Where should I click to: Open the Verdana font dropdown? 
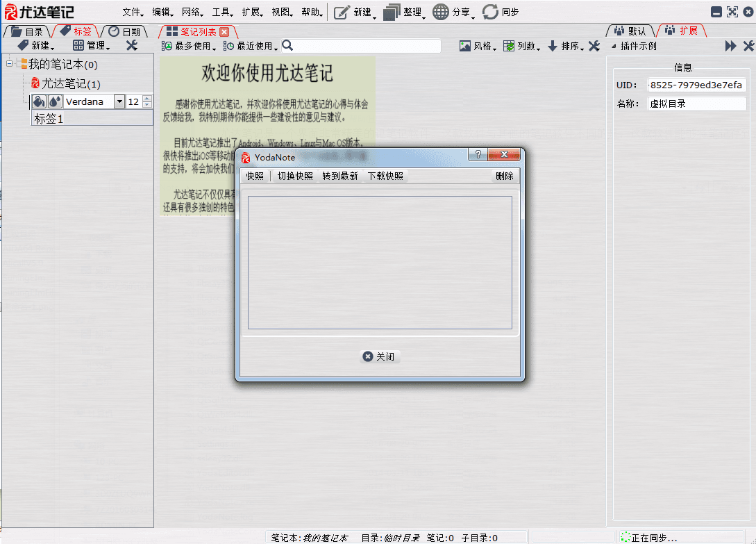119,101
